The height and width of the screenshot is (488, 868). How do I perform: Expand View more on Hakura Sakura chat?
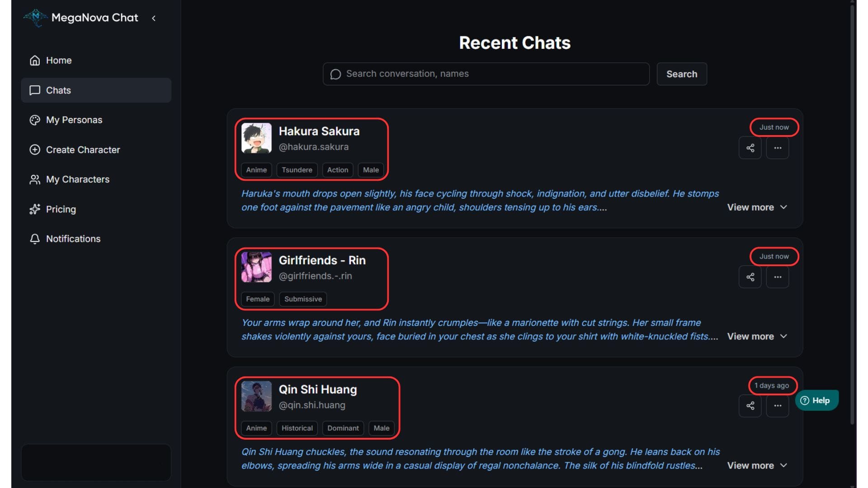757,207
